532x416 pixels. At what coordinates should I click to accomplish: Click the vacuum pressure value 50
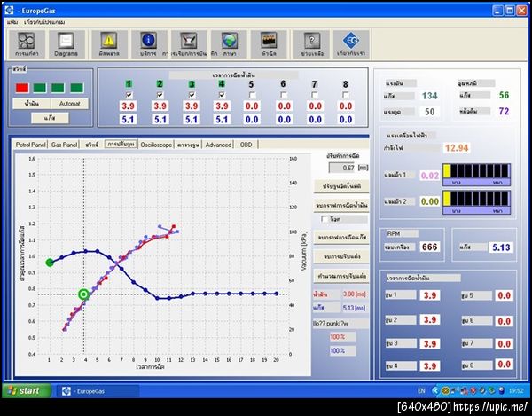[x=429, y=112]
